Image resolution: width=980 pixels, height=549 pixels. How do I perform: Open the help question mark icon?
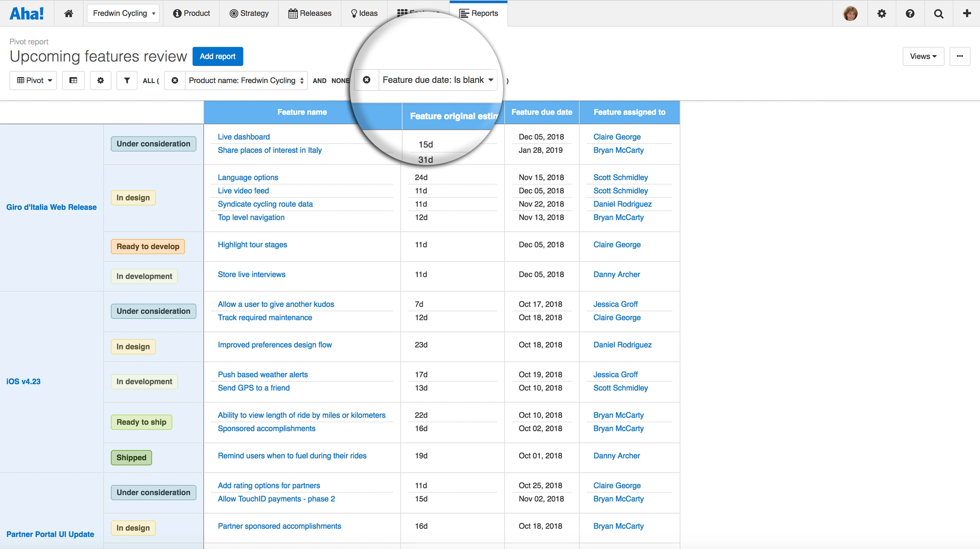pos(910,14)
